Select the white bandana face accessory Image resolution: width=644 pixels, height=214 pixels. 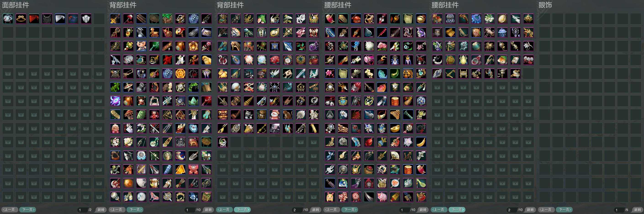coord(60,19)
